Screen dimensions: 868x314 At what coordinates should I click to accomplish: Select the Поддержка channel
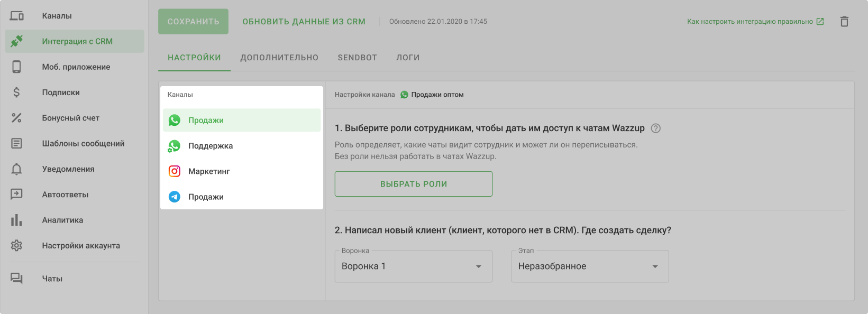click(242, 146)
